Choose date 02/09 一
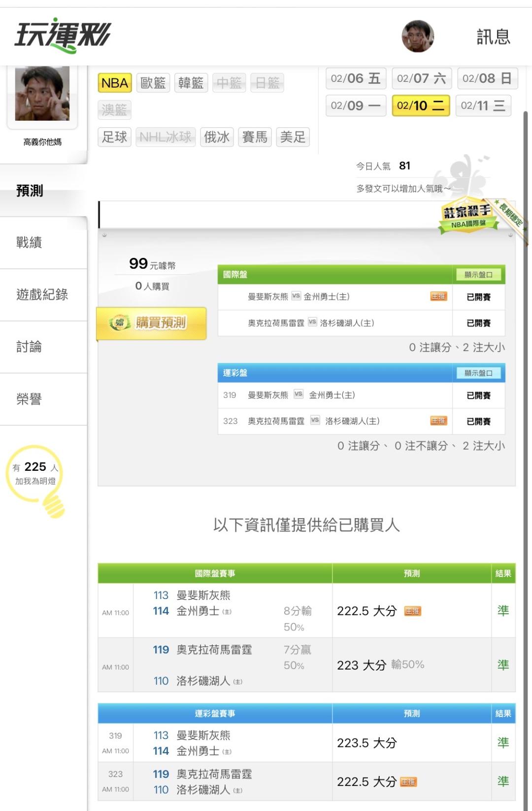Image resolution: width=532 pixels, height=811 pixels. tap(356, 106)
